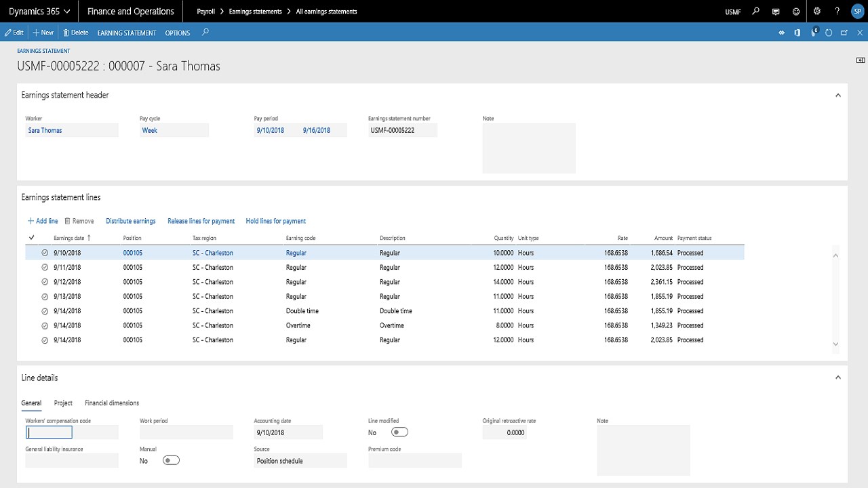The height and width of the screenshot is (488, 868).
Task: Click the Earnings statement number field
Action: (x=403, y=130)
